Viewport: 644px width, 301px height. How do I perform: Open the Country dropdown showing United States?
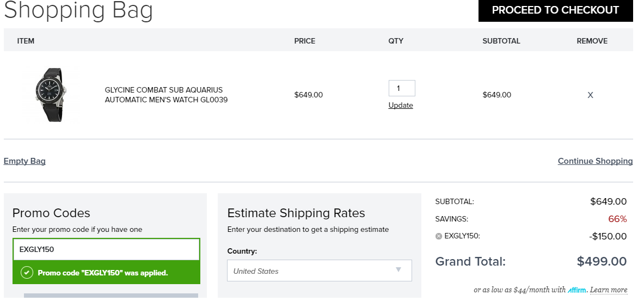[x=319, y=271]
